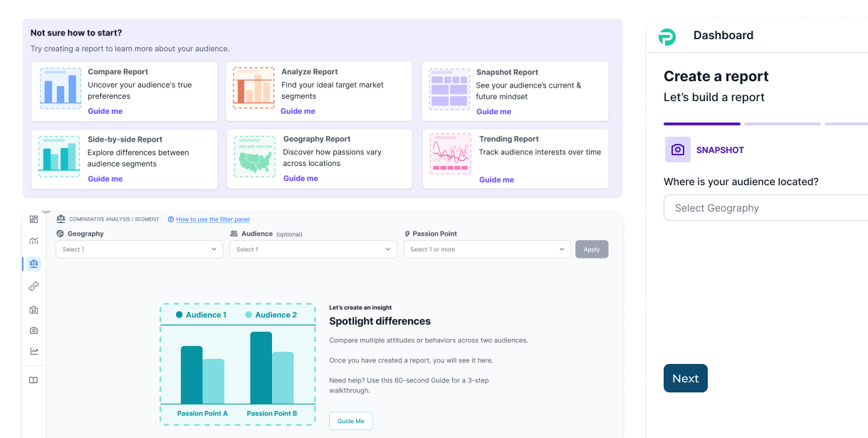Click the Audience 1 legend entry
The image size is (868, 438).
tap(201, 315)
